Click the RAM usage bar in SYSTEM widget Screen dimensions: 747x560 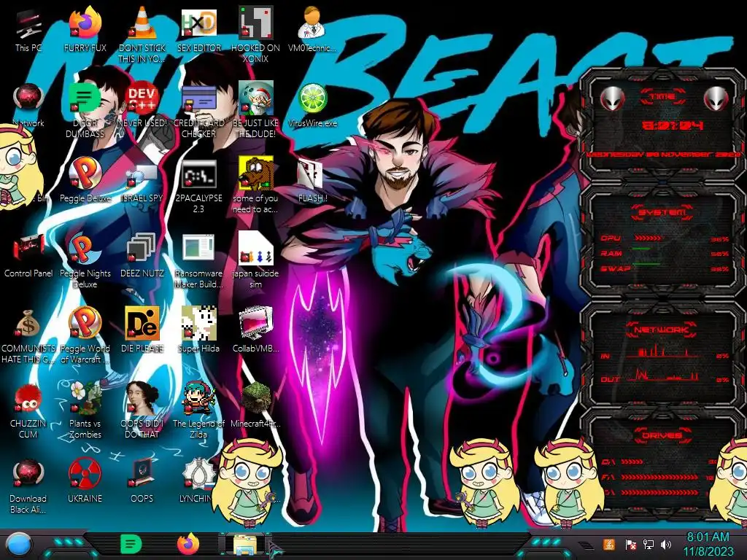point(641,249)
